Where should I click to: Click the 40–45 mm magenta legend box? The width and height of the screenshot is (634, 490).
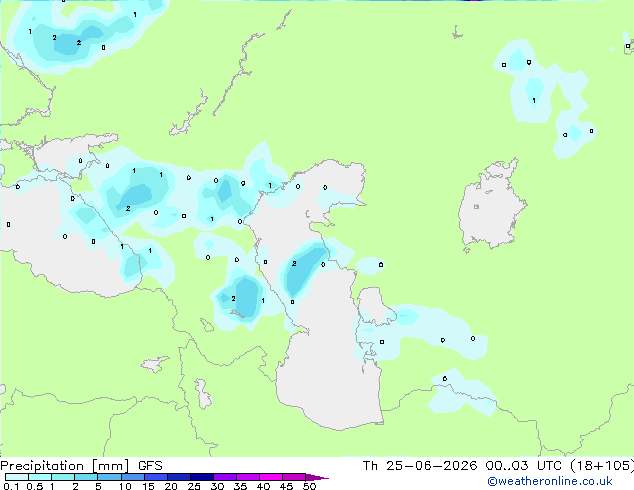(271, 477)
